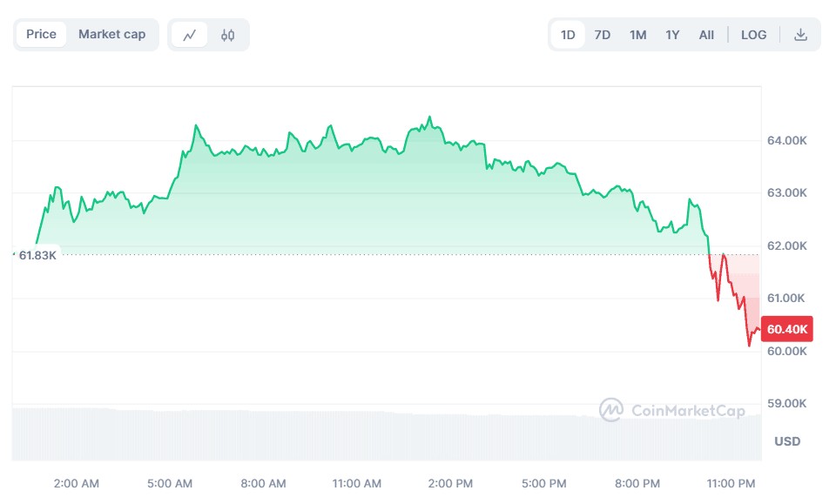Click the USD currency label
The image size is (836, 504).
pos(787,441)
